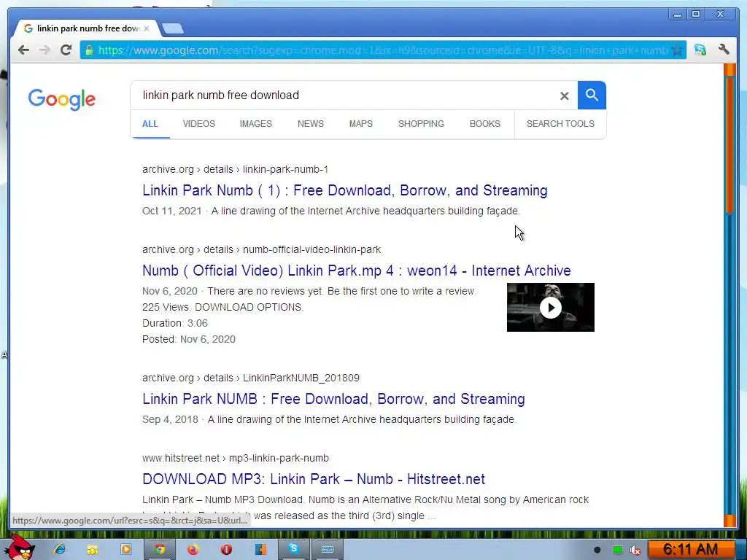The height and width of the screenshot is (560, 747).
Task: Open Linkin Park Numb ( 1) result link
Action: point(345,190)
